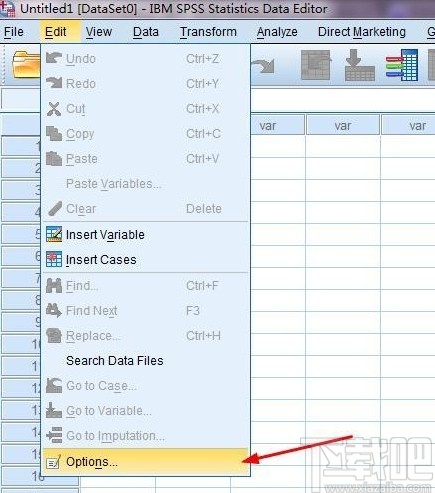Screen dimensions: 435x493
Task: Open the File menu
Action: point(14,32)
